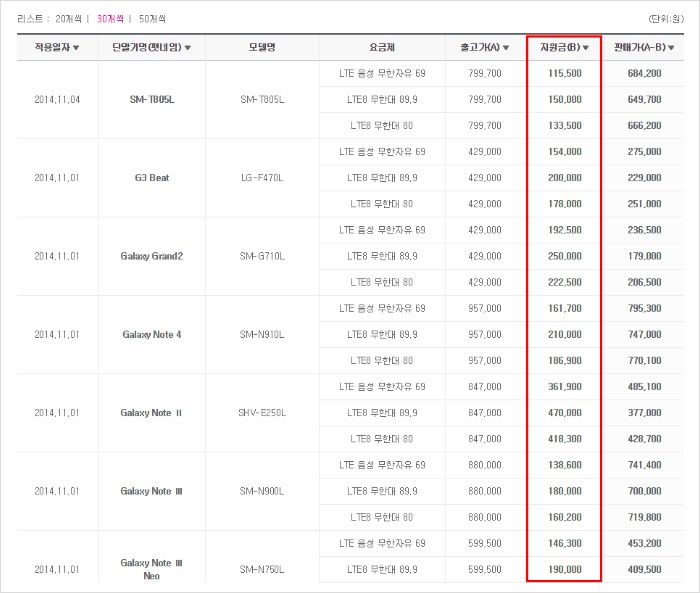Sort by 적용일자 column arrow
700x593 pixels.
tap(76, 47)
